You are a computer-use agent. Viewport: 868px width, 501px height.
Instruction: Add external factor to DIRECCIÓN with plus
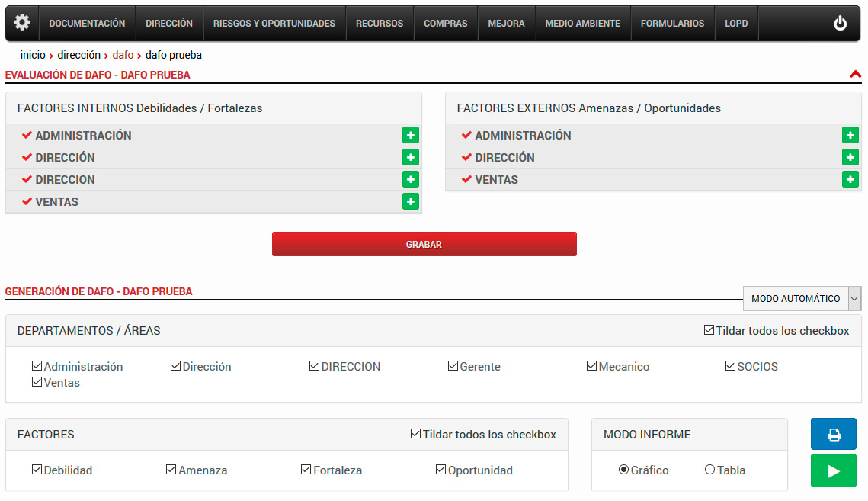(x=850, y=157)
